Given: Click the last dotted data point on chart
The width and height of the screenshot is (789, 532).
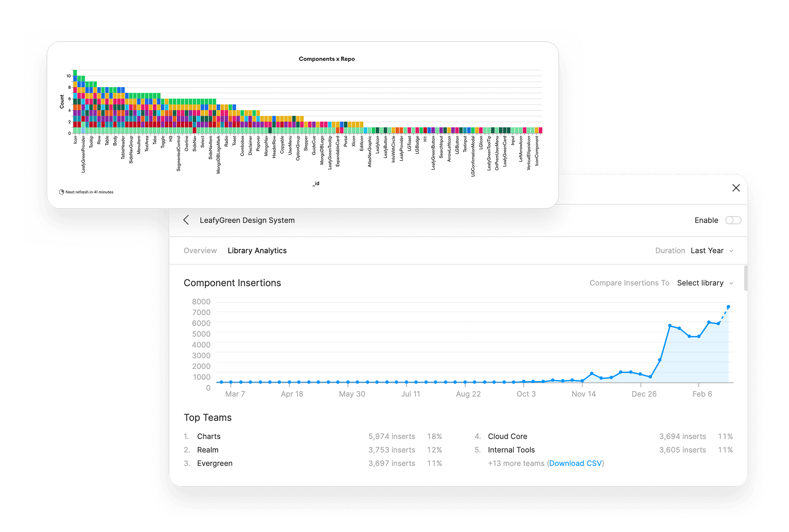Looking at the screenshot, I should coord(728,307).
